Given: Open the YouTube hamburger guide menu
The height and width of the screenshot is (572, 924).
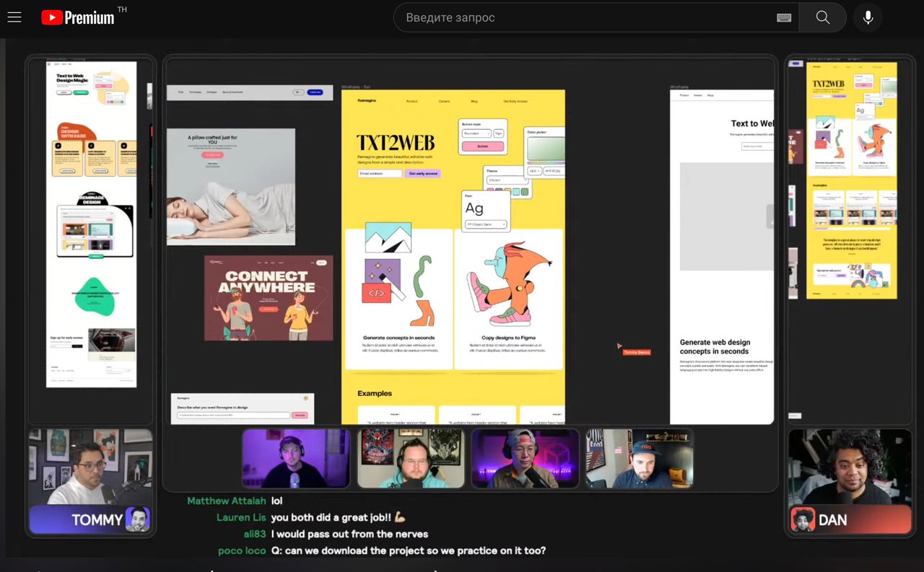Looking at the screenshot, I should coord(14,17).
